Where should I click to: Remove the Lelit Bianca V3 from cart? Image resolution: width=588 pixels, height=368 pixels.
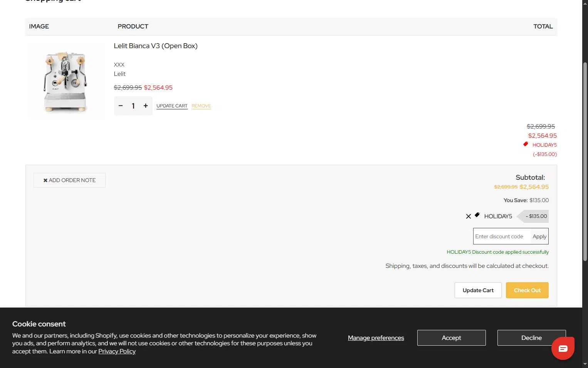point(201,106)
